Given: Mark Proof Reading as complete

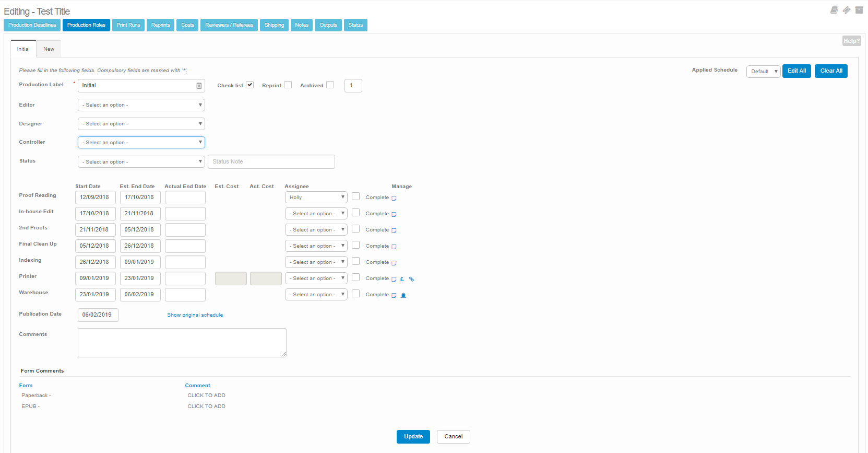Looking at the screenshot, I should tap(355, 196).
